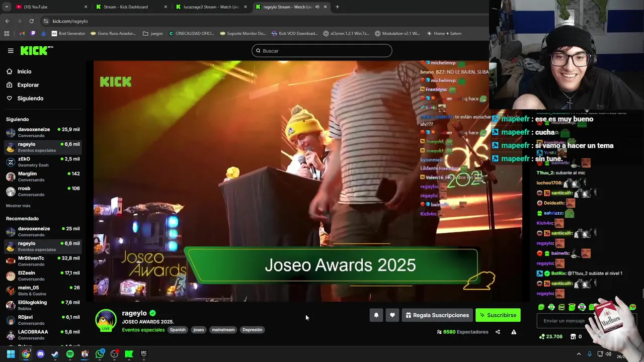
Task: Open Brat Generator bookmark
Action: point(68,34)
